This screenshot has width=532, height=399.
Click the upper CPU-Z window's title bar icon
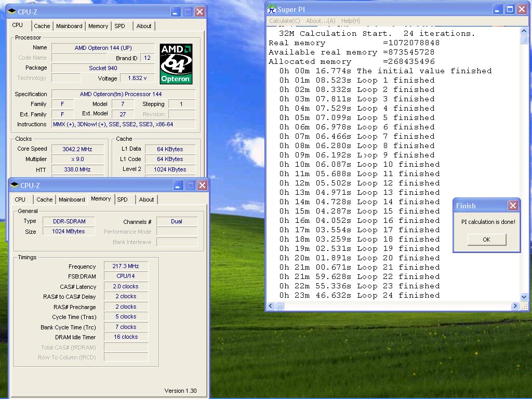pyautogui.click(x=12, y=11)
